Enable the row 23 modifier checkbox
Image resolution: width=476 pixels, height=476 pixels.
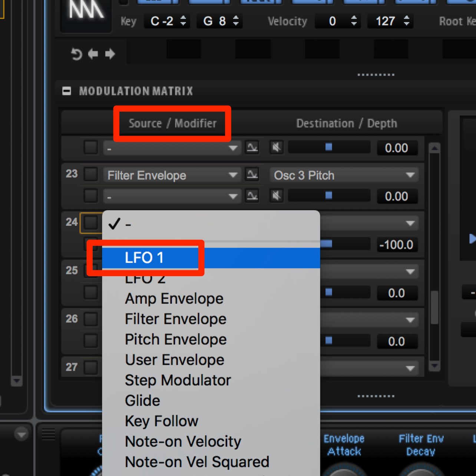pyautogui.click(x=91, y=196)
